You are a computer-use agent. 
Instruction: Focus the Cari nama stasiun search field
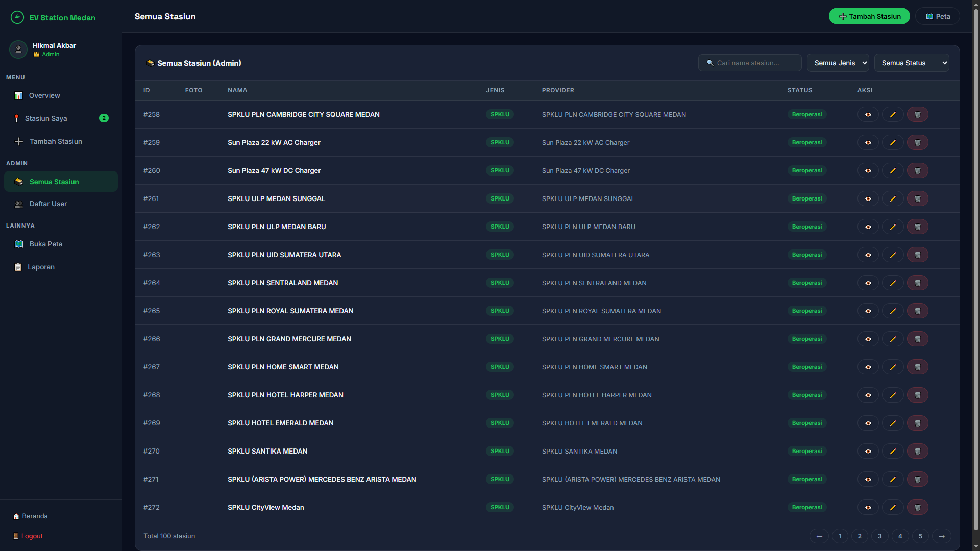750,63
